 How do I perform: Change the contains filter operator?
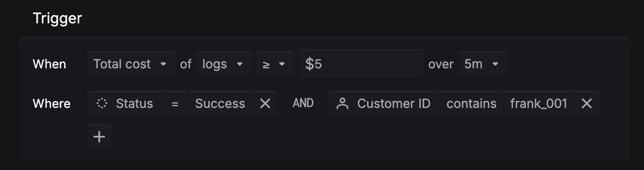(x=471, y=103)
